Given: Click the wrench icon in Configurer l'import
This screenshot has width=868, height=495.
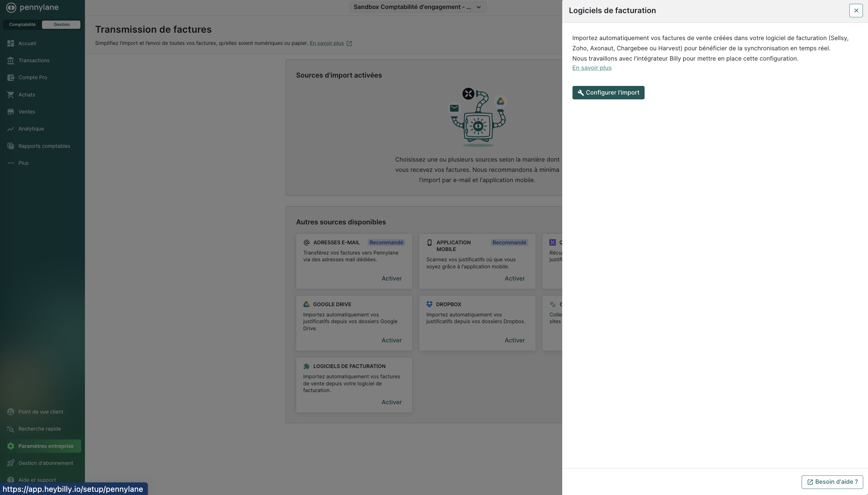Looking at the screenshot, I should [x=581, y=92].
